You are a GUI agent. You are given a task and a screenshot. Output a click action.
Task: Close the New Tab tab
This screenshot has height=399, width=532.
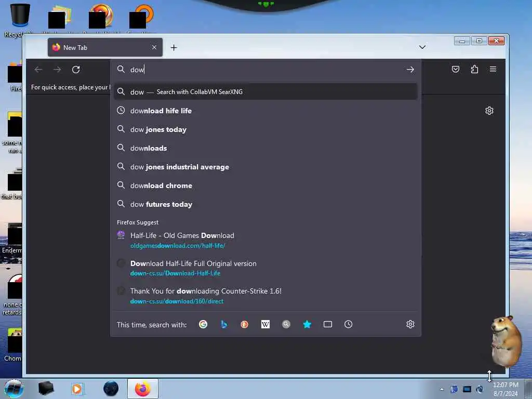click(154, 47)
